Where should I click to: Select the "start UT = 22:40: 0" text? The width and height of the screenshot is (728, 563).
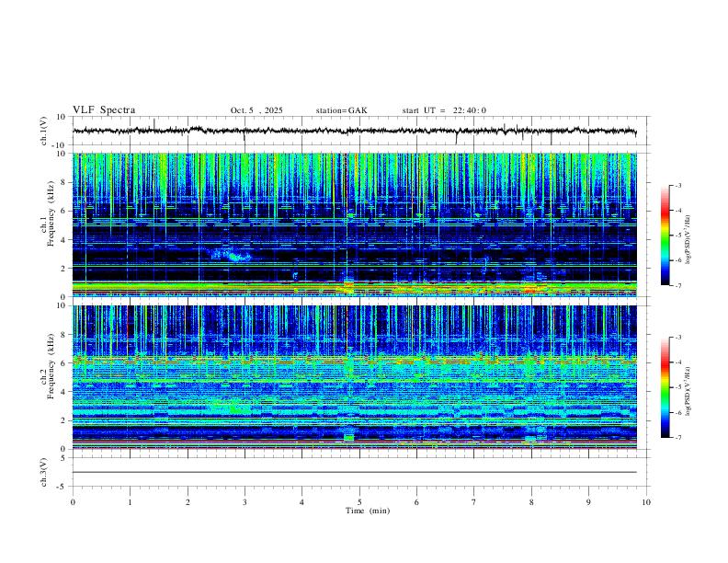click(x=444, y=110)
